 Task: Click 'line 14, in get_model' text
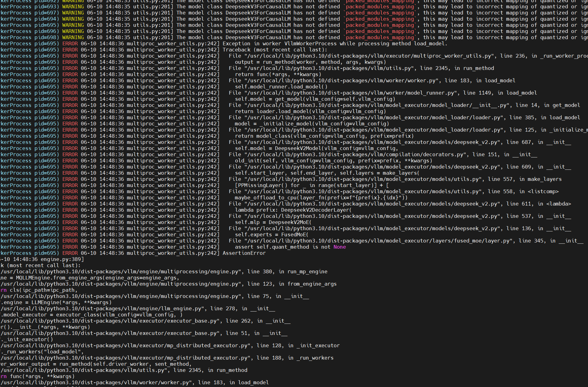(548, 105)
